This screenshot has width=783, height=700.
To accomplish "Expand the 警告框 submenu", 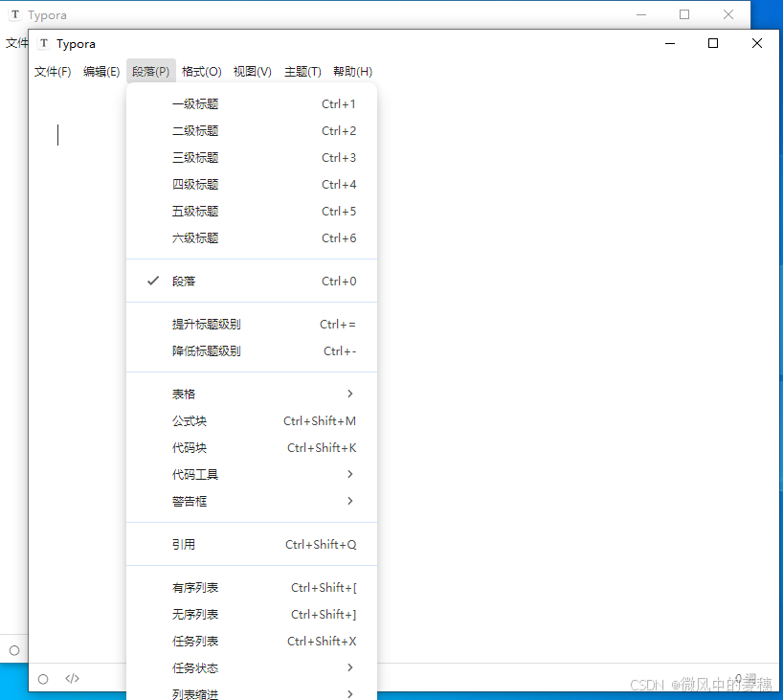I will (252, 501).
